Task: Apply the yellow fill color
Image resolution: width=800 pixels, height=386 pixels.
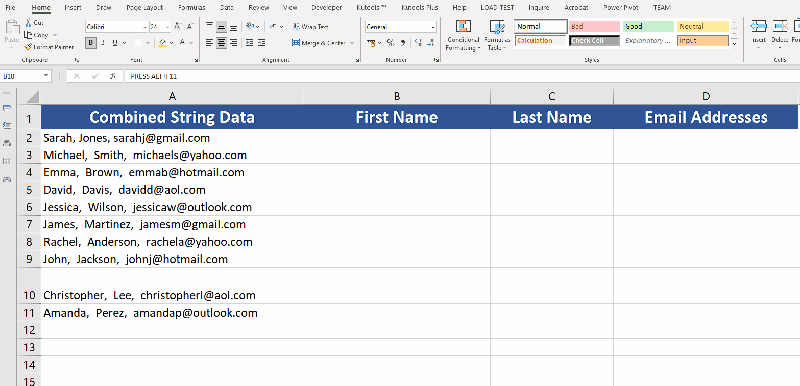Action: [x=162, y=43]
